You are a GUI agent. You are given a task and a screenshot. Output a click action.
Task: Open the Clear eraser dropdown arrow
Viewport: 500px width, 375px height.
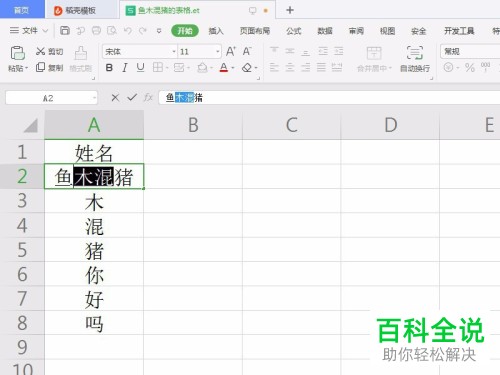[256, 68]
